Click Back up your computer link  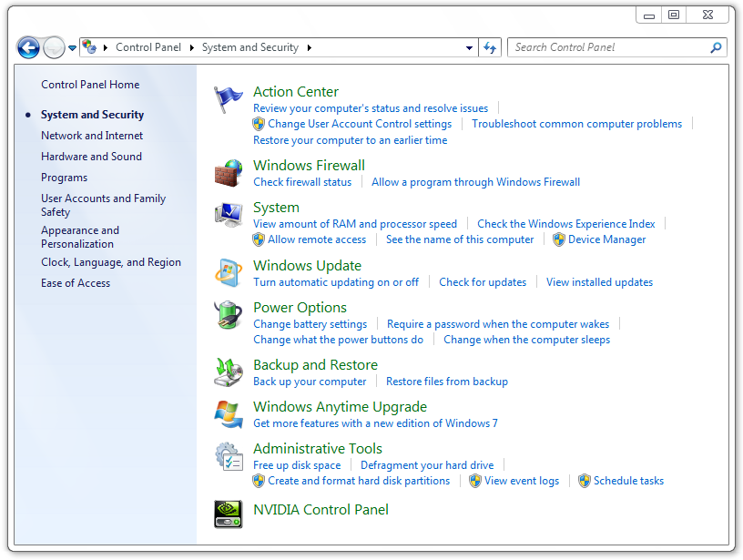click(x=310, y=382)
